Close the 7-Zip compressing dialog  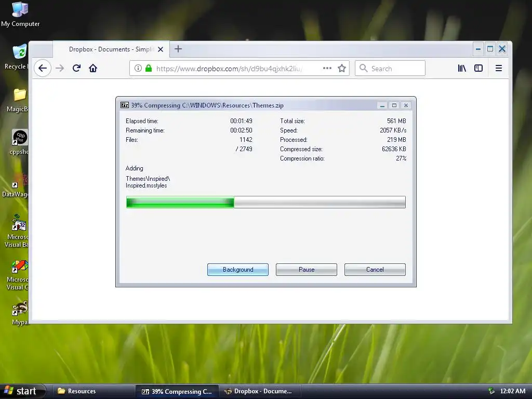pos(406,105)
